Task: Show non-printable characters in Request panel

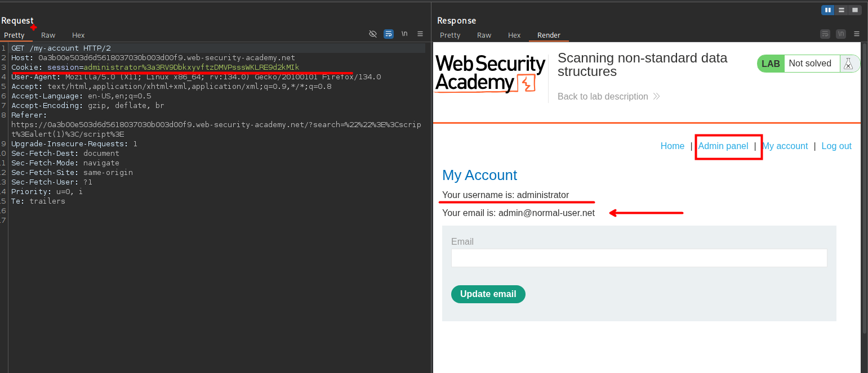Action: pos(404,34)
